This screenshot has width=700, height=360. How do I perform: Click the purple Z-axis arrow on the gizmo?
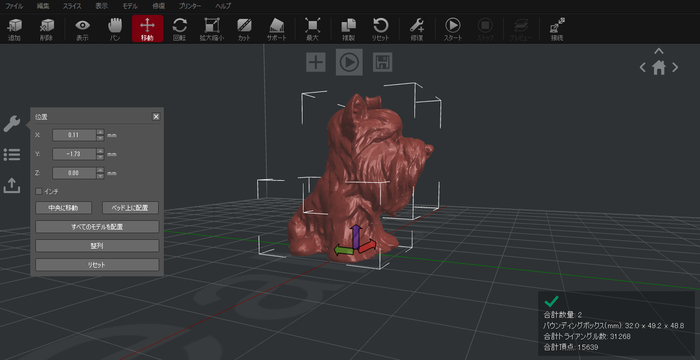point(355,235)
